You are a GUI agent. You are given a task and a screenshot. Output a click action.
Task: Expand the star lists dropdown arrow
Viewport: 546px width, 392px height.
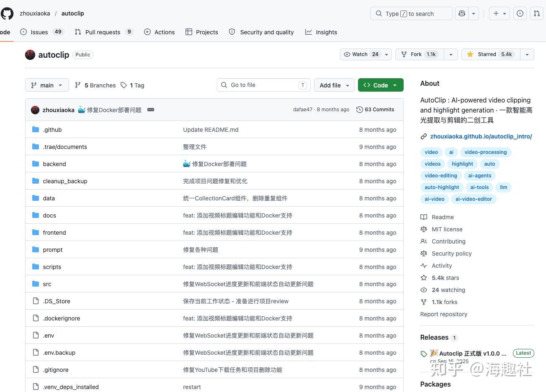tap(527, 54)
